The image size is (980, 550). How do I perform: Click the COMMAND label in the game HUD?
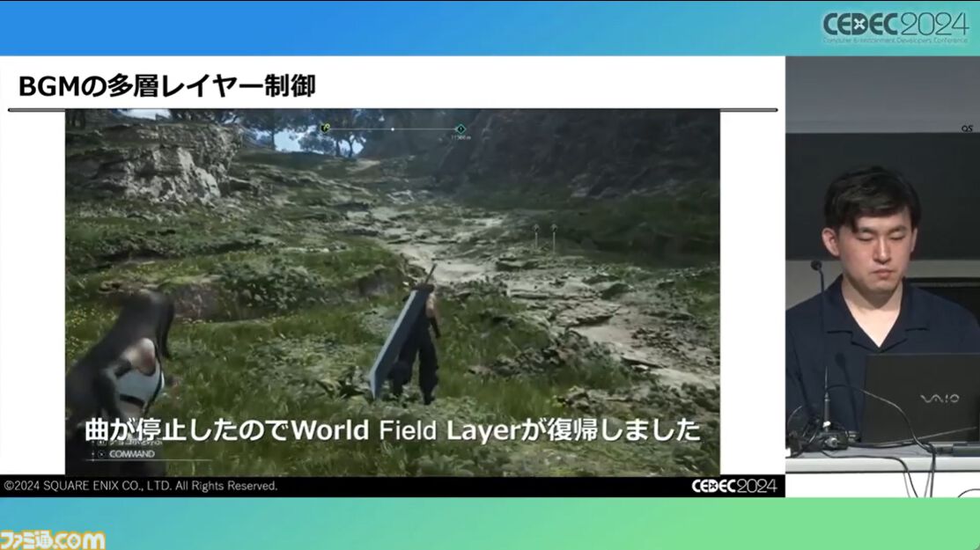click(x=131, y=454)
